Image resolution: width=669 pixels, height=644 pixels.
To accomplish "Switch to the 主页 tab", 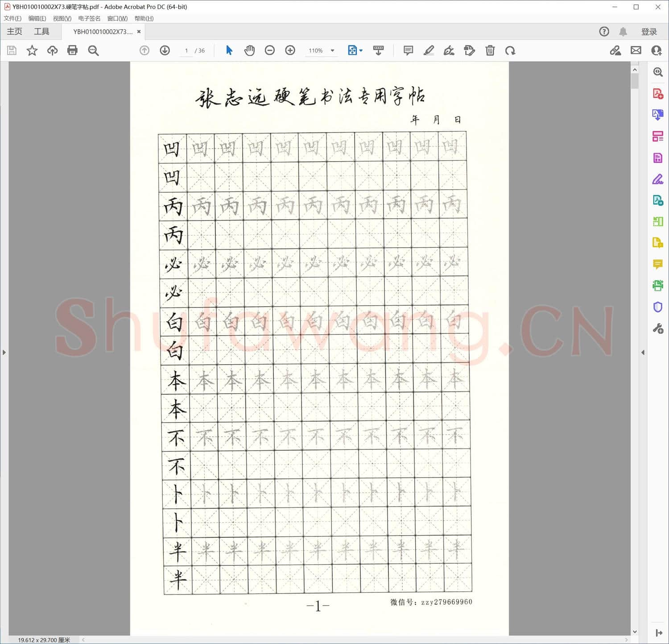I will tap(14, 32).
